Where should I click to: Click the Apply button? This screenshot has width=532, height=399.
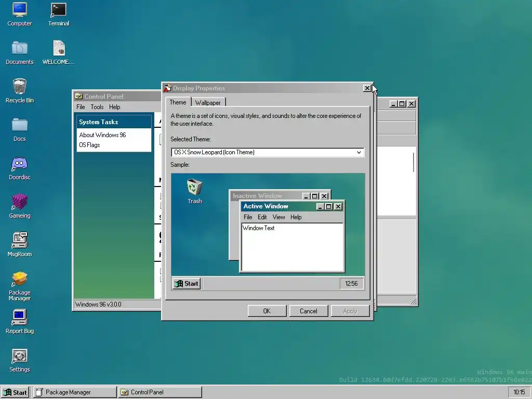pos(350,311)
